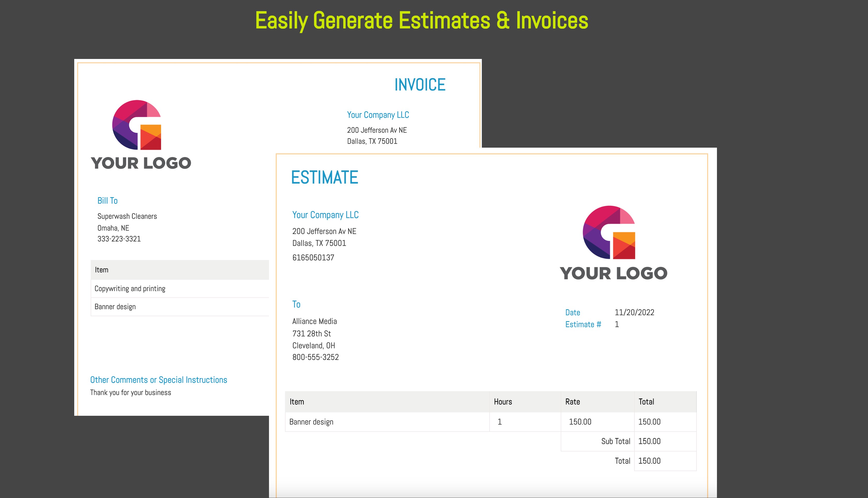Click the logo graphic on the invoice
This screenshot has width=868, height=498.
[x=137, y=125]
